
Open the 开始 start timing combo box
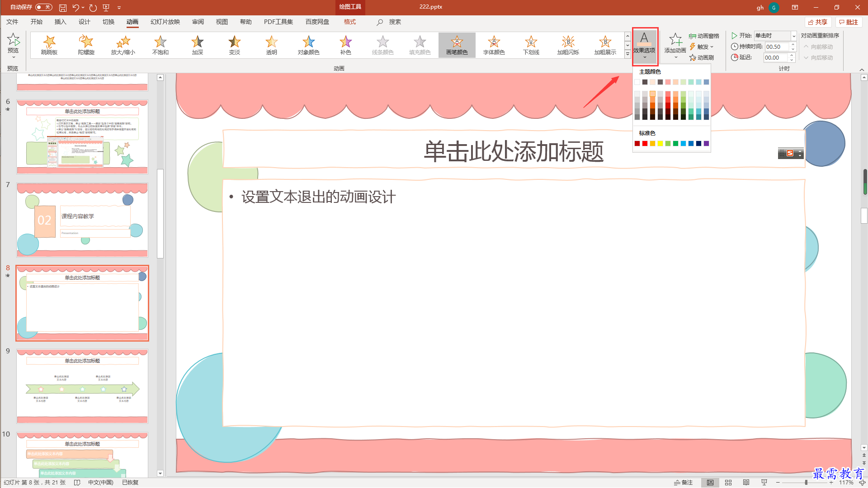(x=775, y=36)
